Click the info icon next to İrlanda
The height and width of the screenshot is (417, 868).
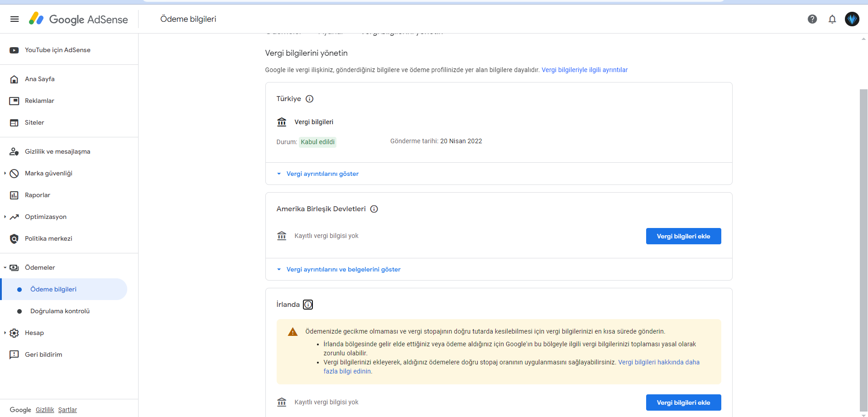pos(308,305)
